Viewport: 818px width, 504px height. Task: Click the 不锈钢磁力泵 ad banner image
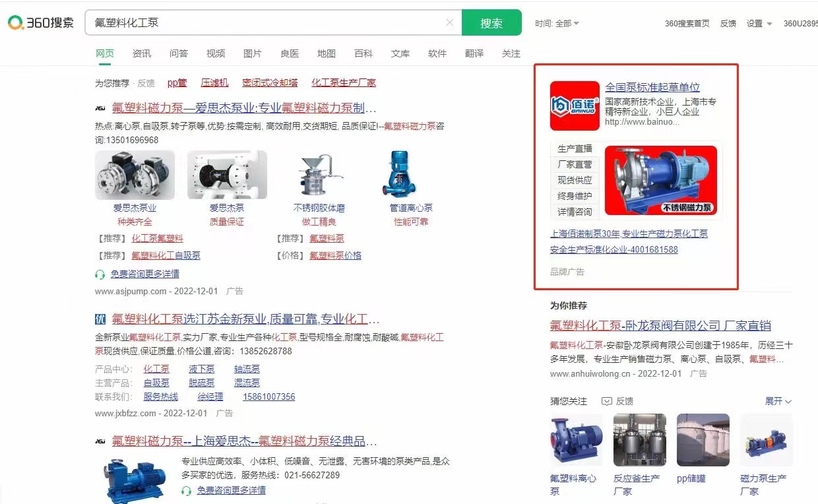(661, 180)
